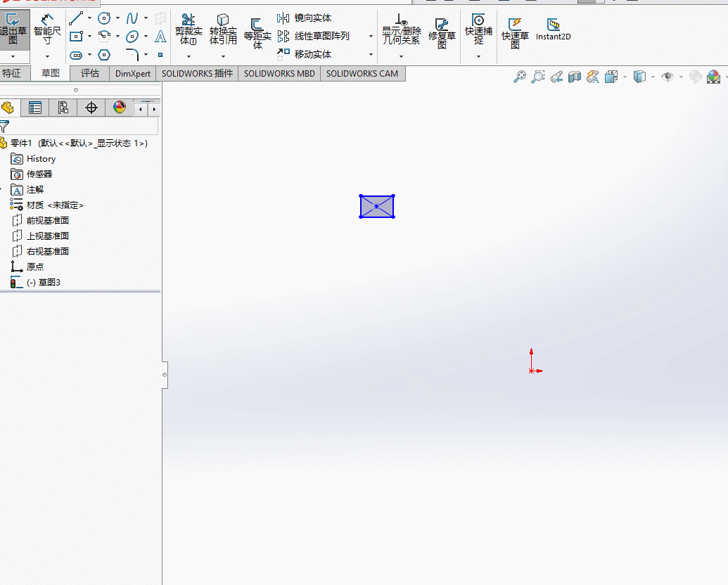Click the Zoom to Area icon

click(x=537, y=77)
